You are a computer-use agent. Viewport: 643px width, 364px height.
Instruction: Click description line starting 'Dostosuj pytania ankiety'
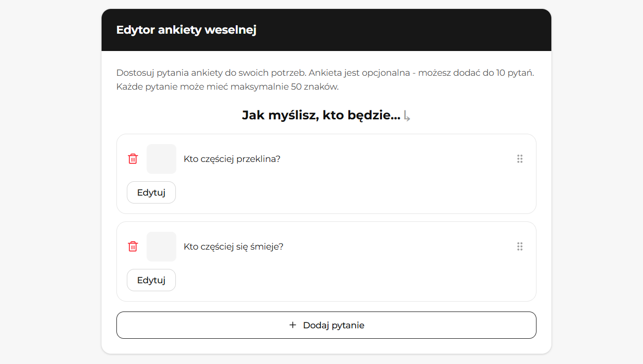point(325,73)
